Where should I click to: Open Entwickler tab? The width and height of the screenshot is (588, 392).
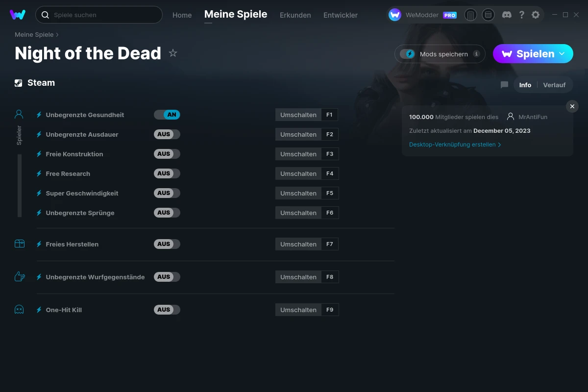341,15
